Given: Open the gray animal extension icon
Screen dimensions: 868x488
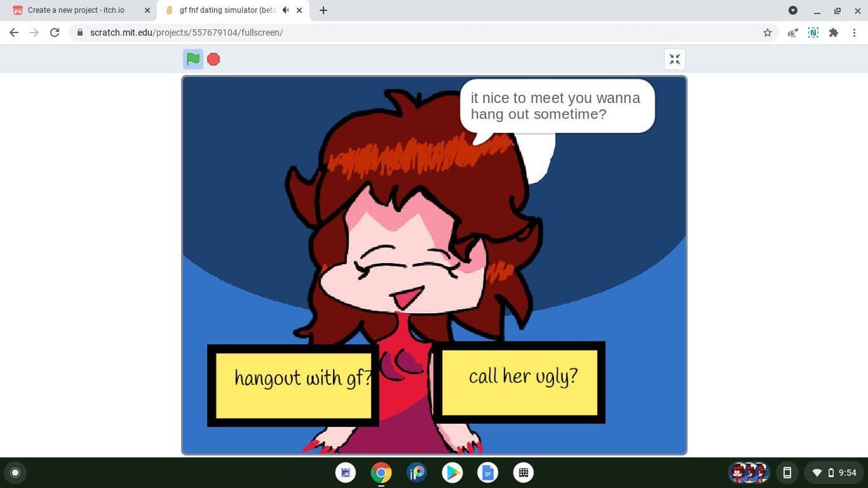Looking at the screenshot, I should [792, 33].
